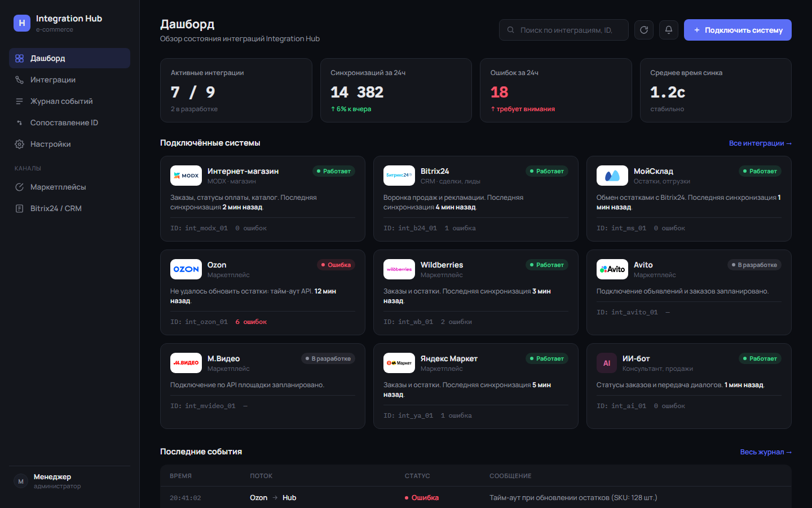Screen dimensions: 812x508
Task: Click the М.Видео logo icon
Action: [x=186, y=363]
